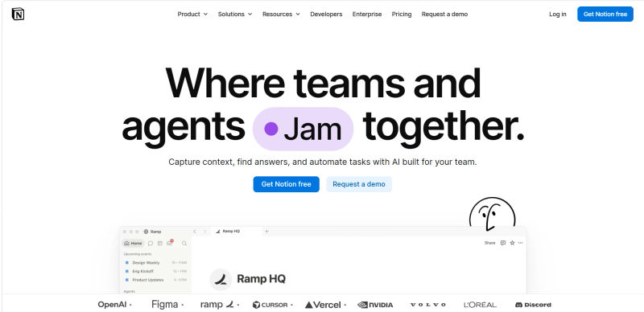Click Share in the preview page header

click(x=489, y=243)
